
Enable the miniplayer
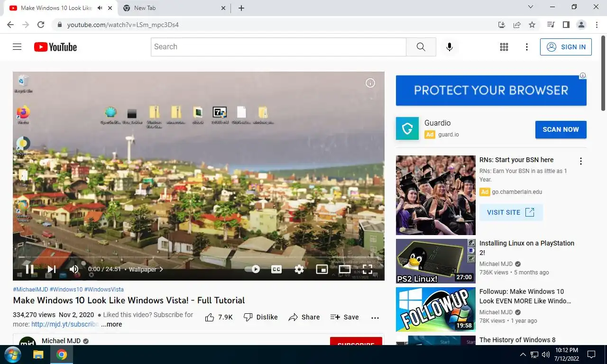coord(322,269)
